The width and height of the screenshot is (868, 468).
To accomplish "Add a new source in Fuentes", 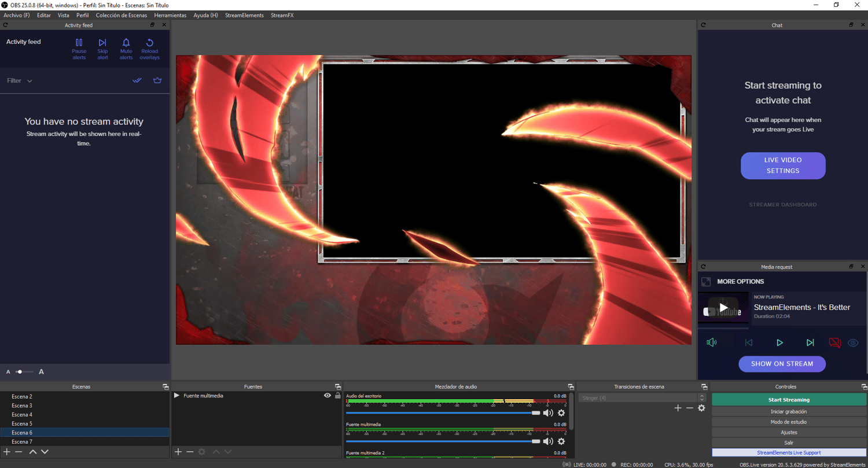I will 178,452.
